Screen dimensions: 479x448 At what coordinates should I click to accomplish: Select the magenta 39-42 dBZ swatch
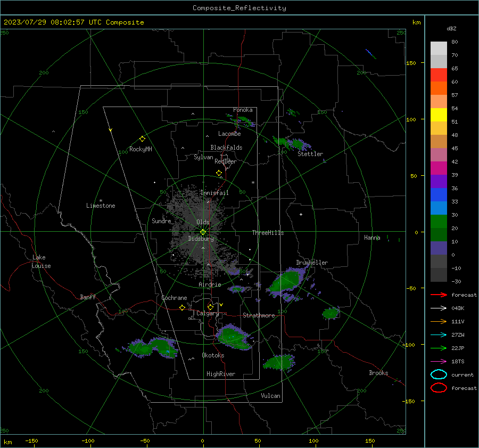[439, 168]
